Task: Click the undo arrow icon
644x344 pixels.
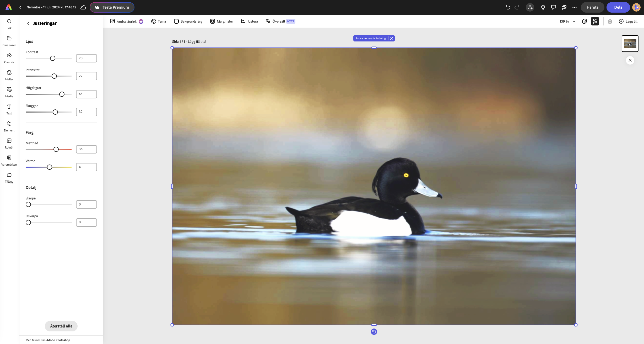Action: pos(508,7)
